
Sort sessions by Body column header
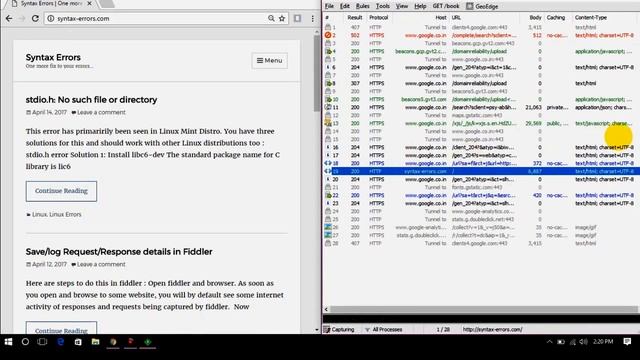click(535, 18)
